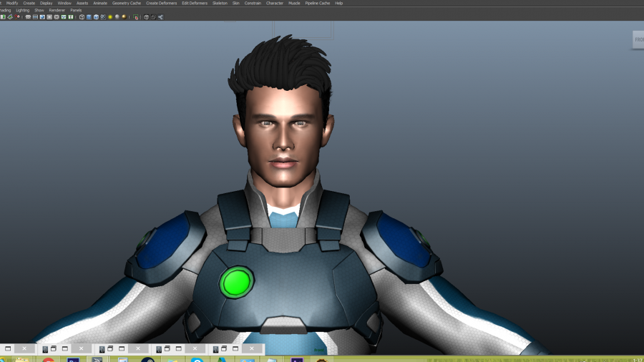Viewport: 644px width, 362px height.
Task: Open Chrome from the Windows taskbar
Action: coord(49,360)
